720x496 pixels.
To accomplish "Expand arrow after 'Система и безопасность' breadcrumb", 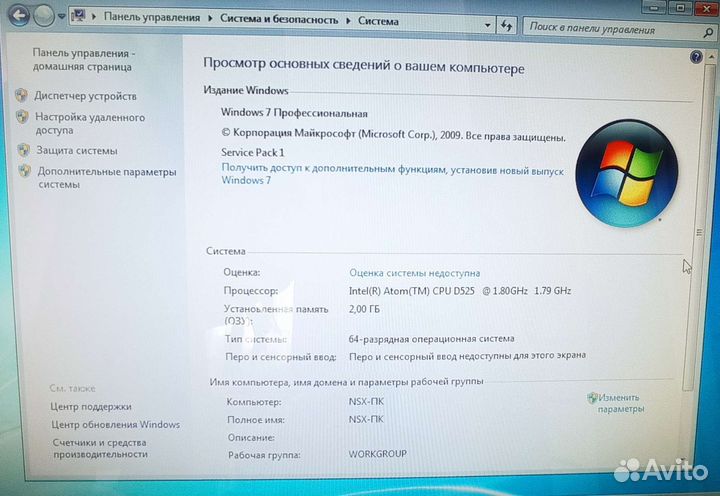I will coord(348,21).
